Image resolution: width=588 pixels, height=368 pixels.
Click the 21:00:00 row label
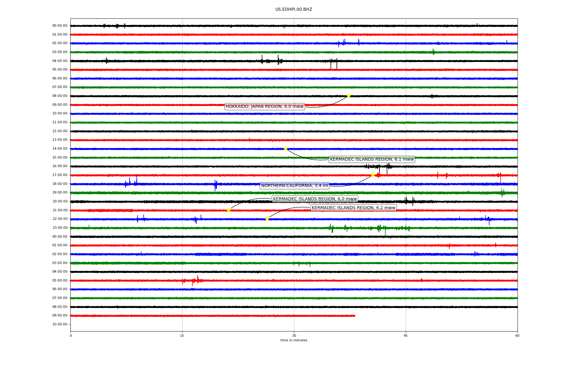[x=60, y=210]
